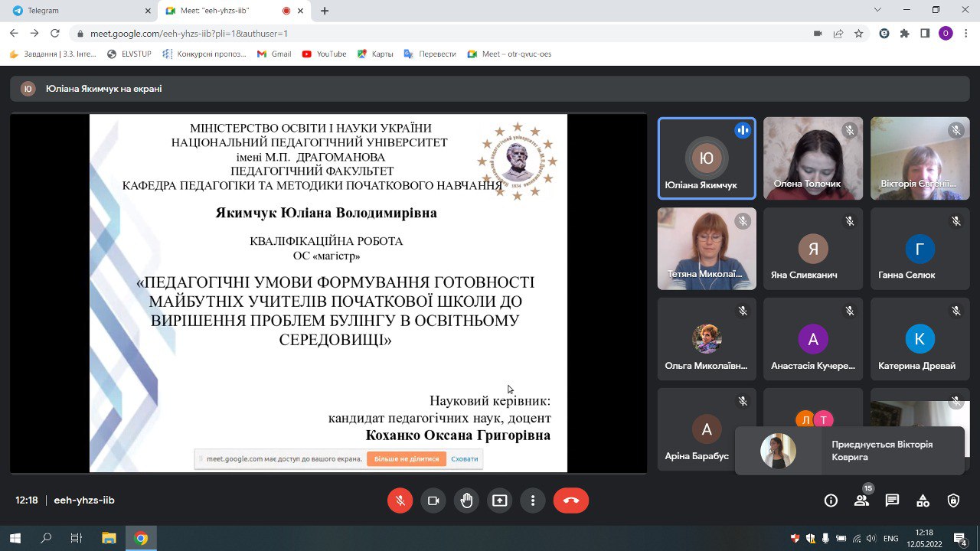Open the Gmail bookmark

[274, 54]
